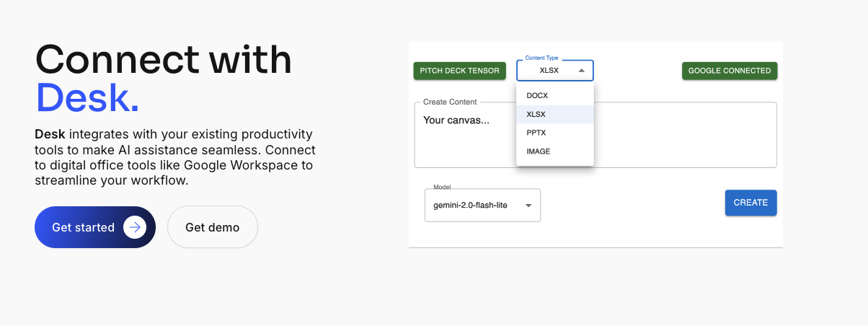The width and height of the screenshot is (868, 326).
Task: Click the Model dropdown arrow icon
Action: click(x=528, y=206)
